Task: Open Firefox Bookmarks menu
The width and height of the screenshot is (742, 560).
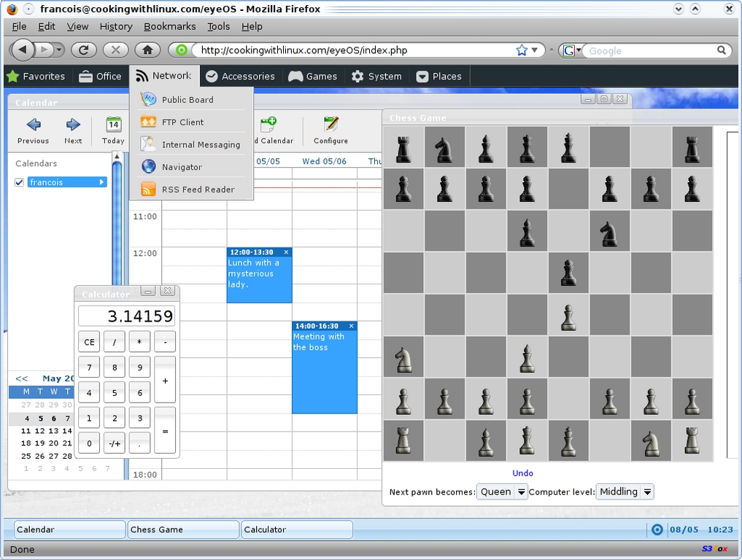Action: click(169, 26)
